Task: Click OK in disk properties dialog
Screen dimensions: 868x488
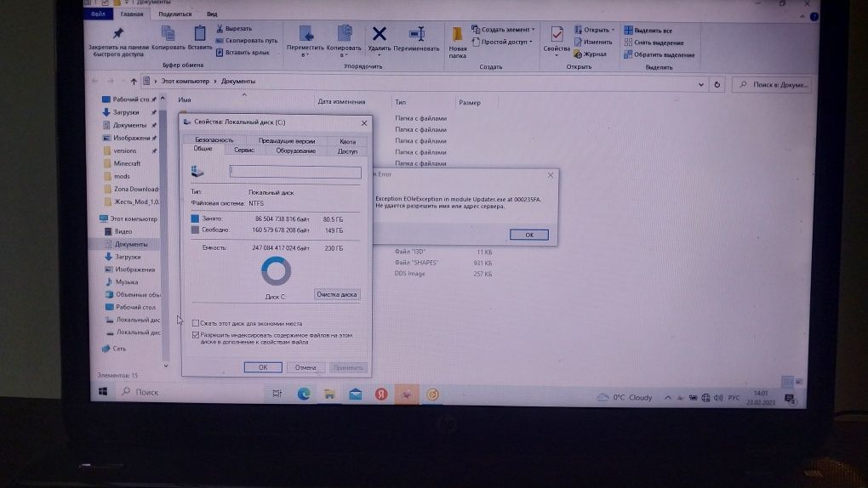Action: coord(263,367)
